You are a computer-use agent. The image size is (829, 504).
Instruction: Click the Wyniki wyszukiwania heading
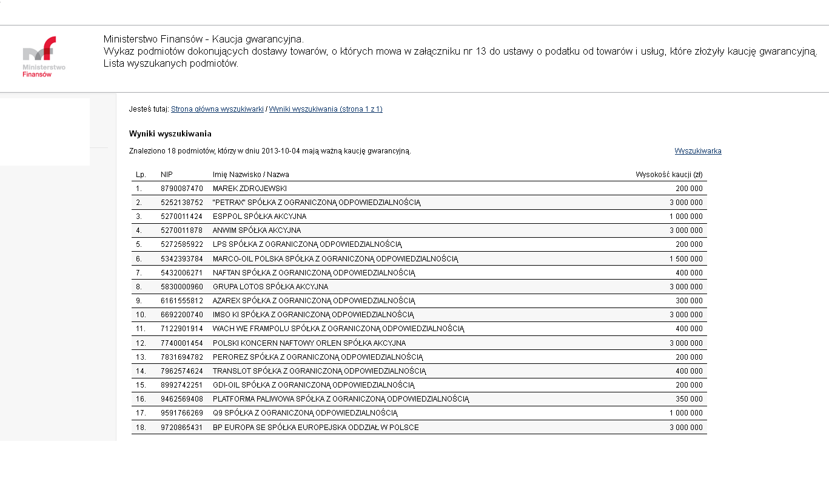(170, 134)
